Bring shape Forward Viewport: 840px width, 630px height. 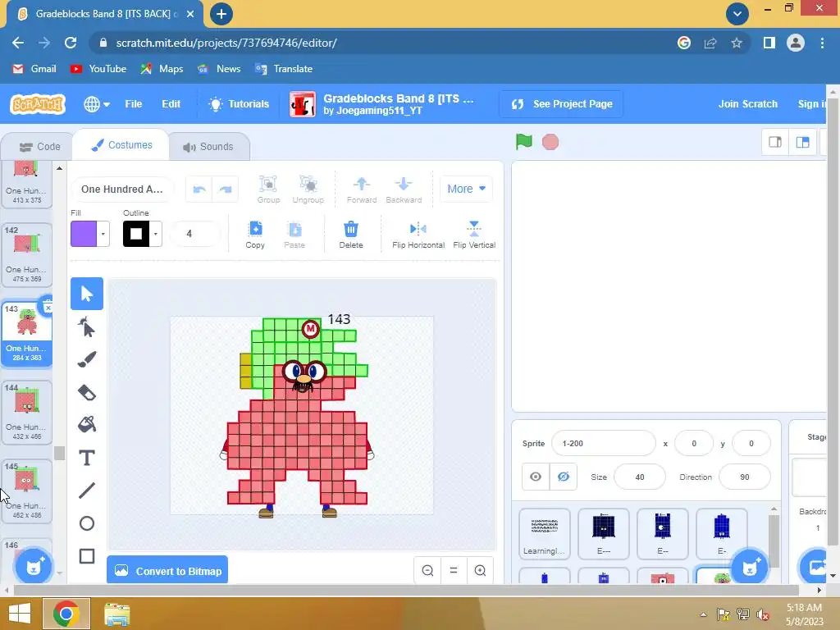point(362,189)
